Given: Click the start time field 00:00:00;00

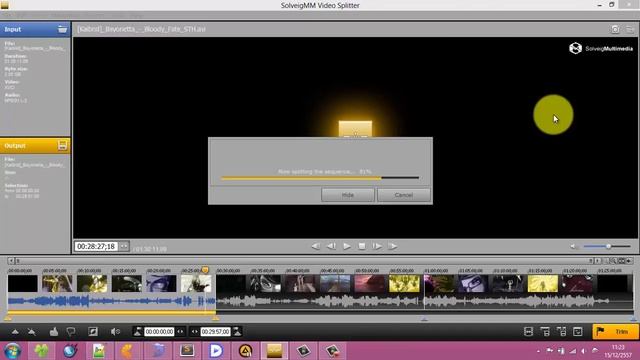Looking at the screenshot, I should pos(159,332).
